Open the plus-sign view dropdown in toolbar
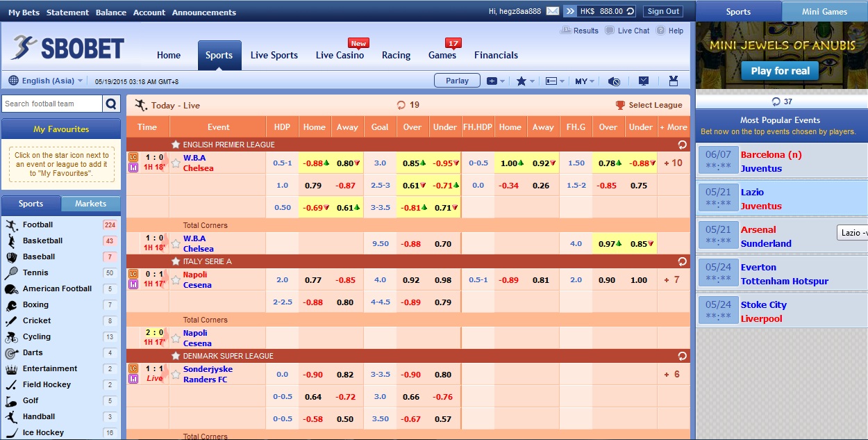The height and width of the screenshot is (440, 868). tap(496, 81)
